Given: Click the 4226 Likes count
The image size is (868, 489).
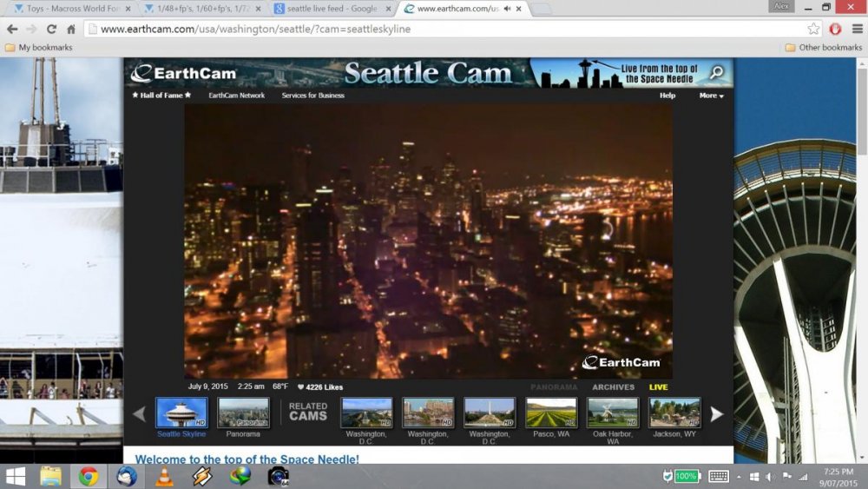Looking at the screenshot, I should (x=325, y=387).
